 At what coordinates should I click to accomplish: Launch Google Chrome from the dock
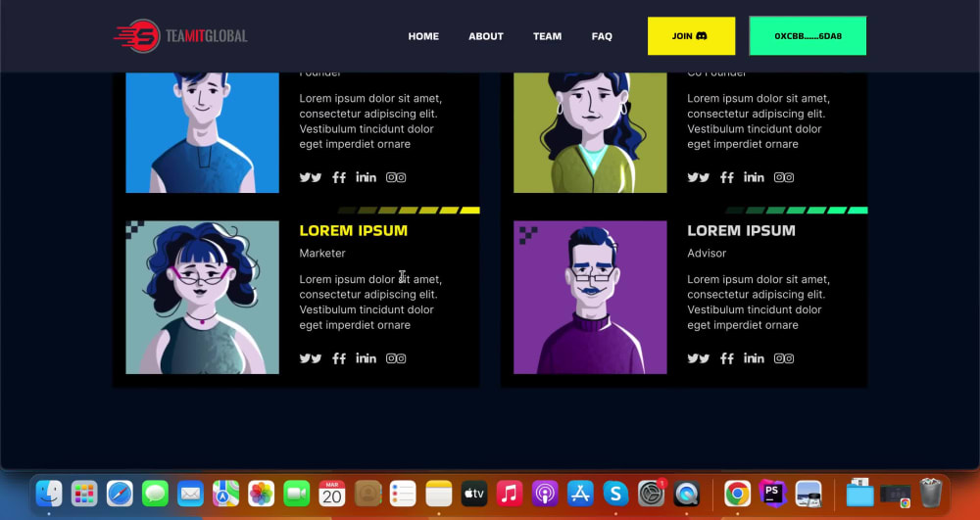click(738, 494)
